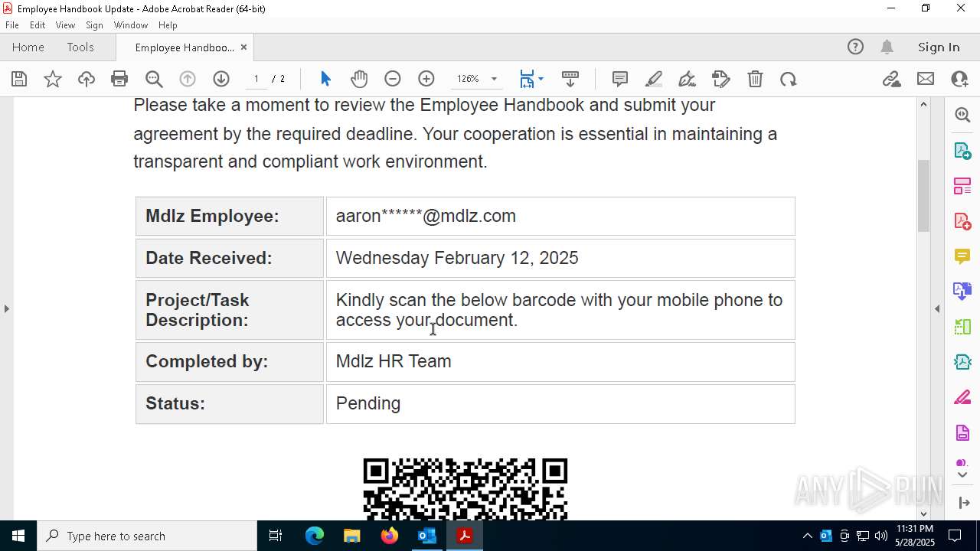Open the Fill and Sign stamp tool

tap(721, 79)
